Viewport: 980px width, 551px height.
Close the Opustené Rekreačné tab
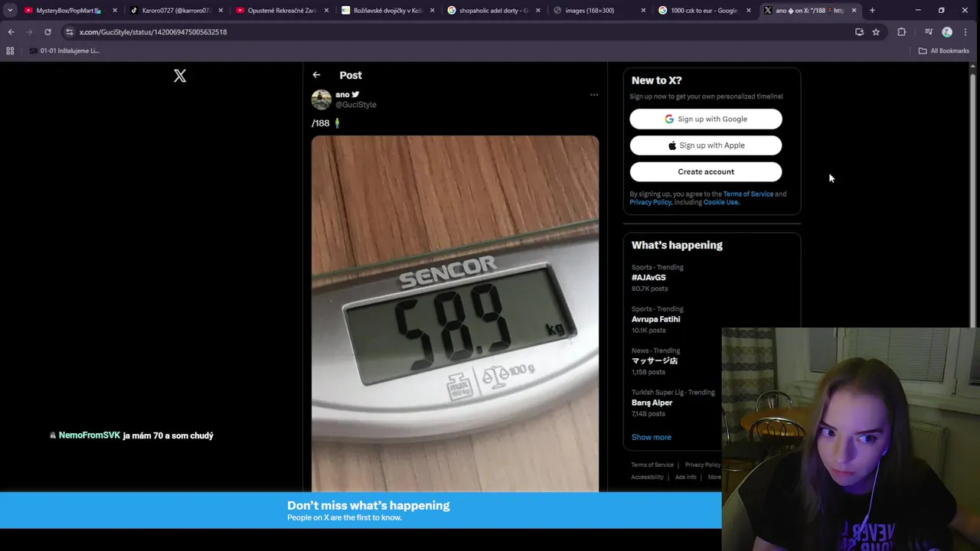326,11
